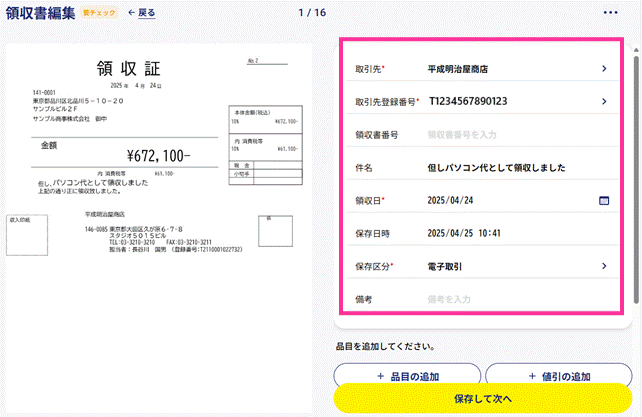642x417 pixels.
Task: Expand 取引先 selection chevron
Action: [604, 68]
